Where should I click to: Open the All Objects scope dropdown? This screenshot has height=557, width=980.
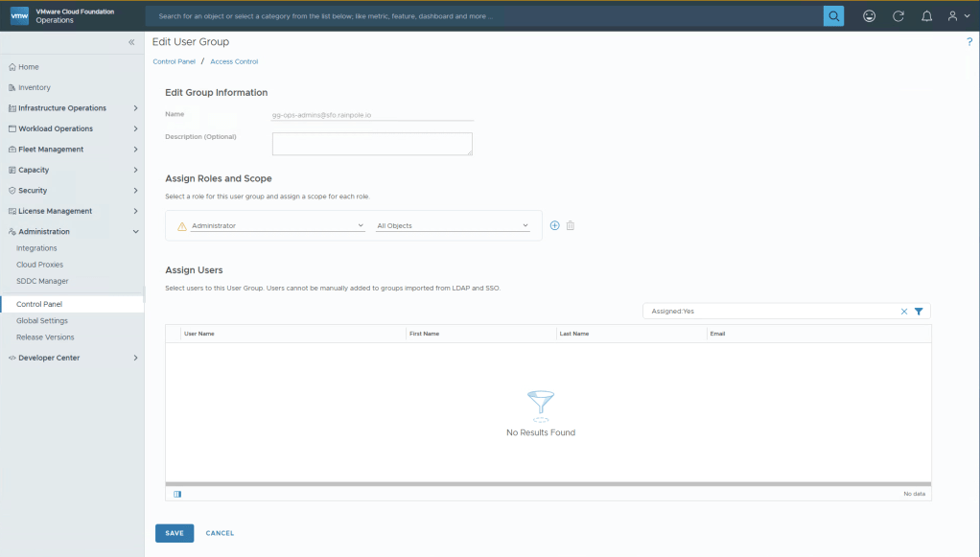click(453, 226)
